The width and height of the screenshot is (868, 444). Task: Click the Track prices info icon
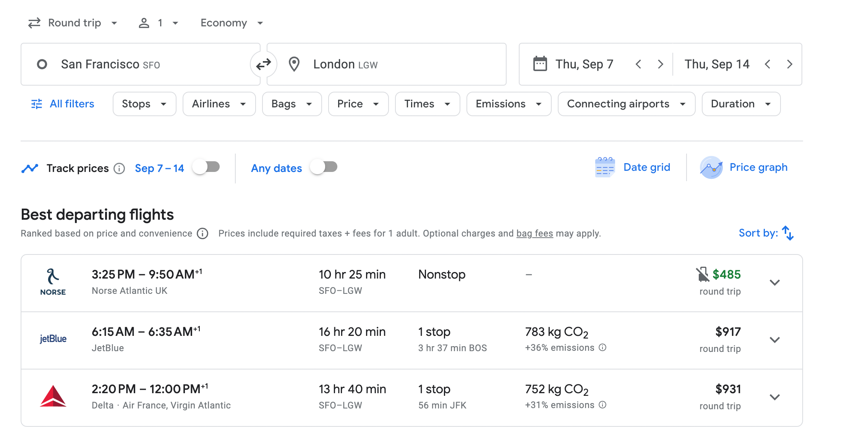[120, 169]
